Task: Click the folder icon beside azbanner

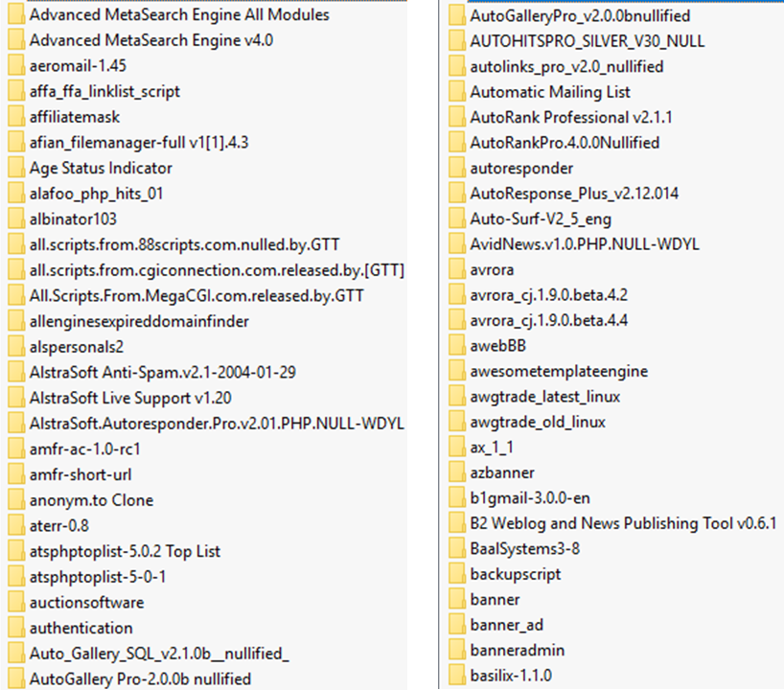Action: 456,472
